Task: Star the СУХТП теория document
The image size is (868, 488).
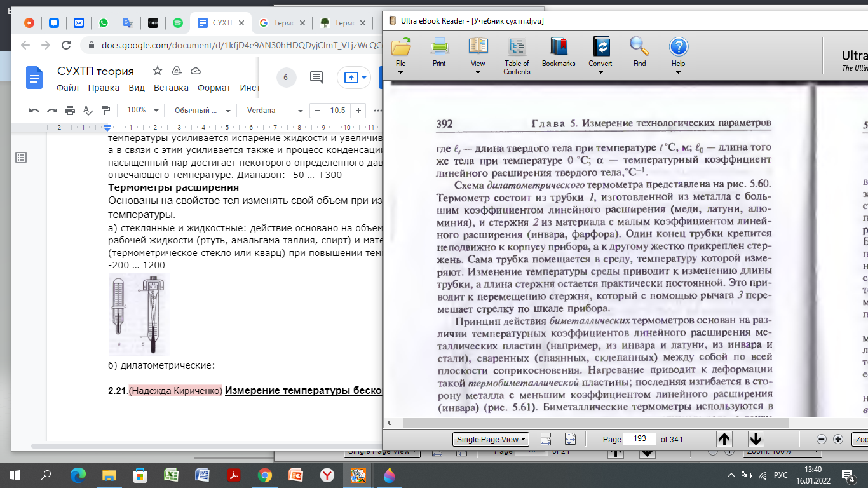Action: tap(157, 71)
